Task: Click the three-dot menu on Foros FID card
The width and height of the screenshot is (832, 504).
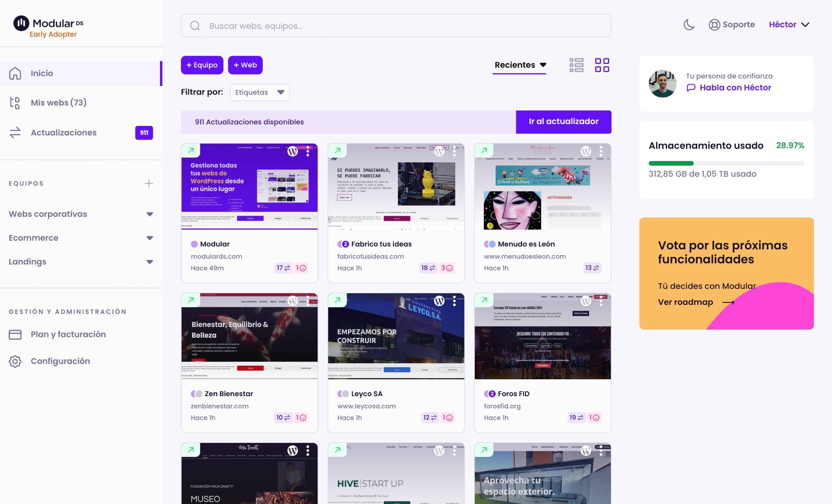Action: point(601,301)
